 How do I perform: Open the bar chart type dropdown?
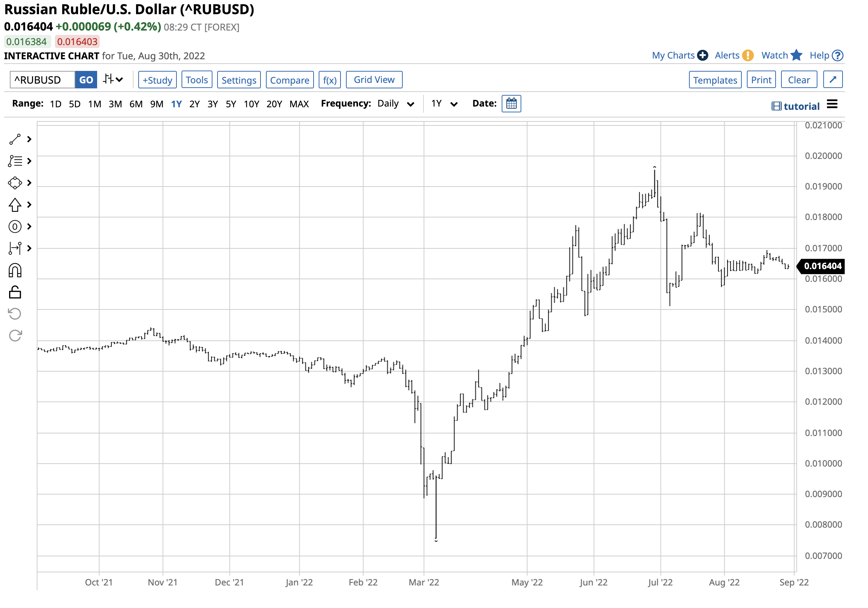pyautogui.click(x=113, y=80)
